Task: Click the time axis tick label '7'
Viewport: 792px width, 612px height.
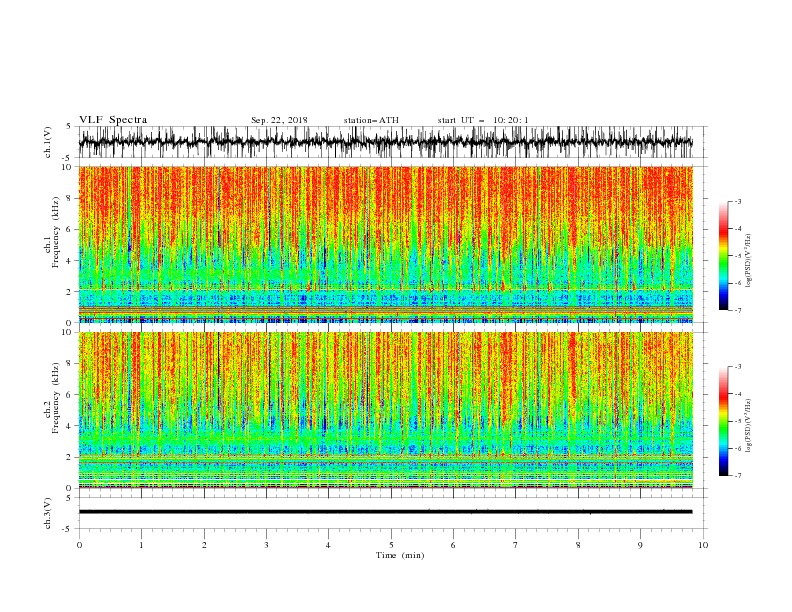Action: (x=516, y=545)
